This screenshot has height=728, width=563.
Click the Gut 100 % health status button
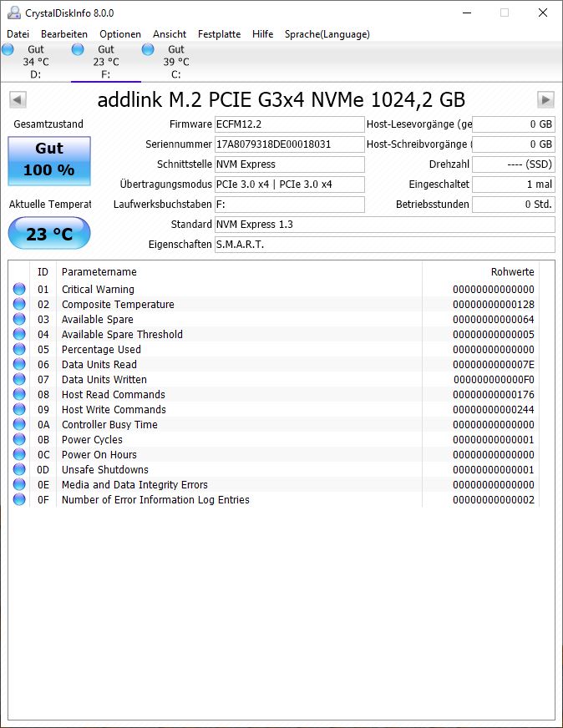pos(49,160)
